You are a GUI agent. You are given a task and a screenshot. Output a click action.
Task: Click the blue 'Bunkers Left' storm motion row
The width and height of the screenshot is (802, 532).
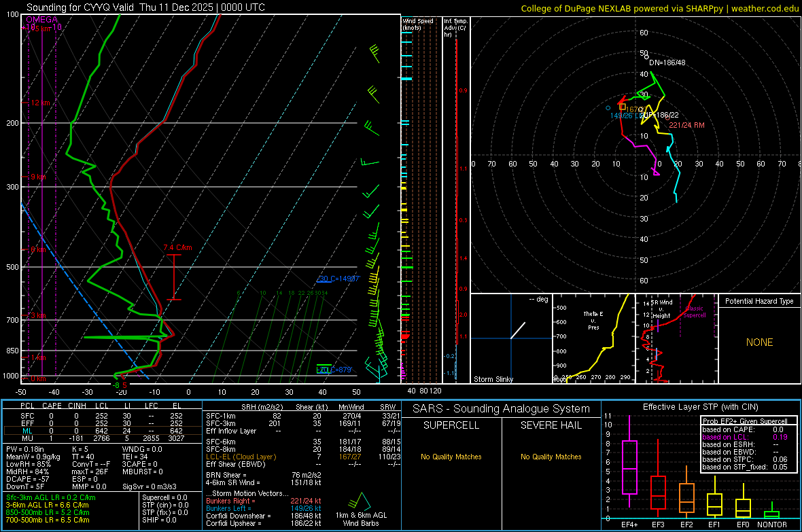tap(264, 508)
